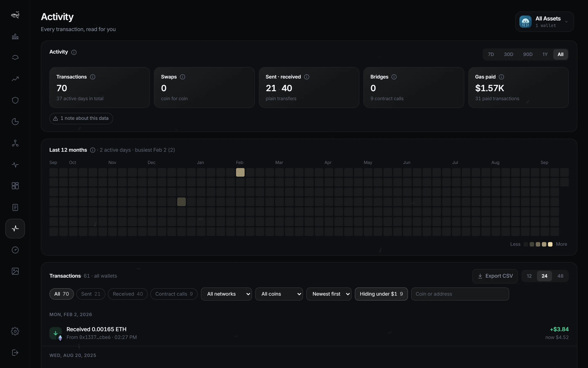Open the image gallery sidebar icon

[15, 271]
